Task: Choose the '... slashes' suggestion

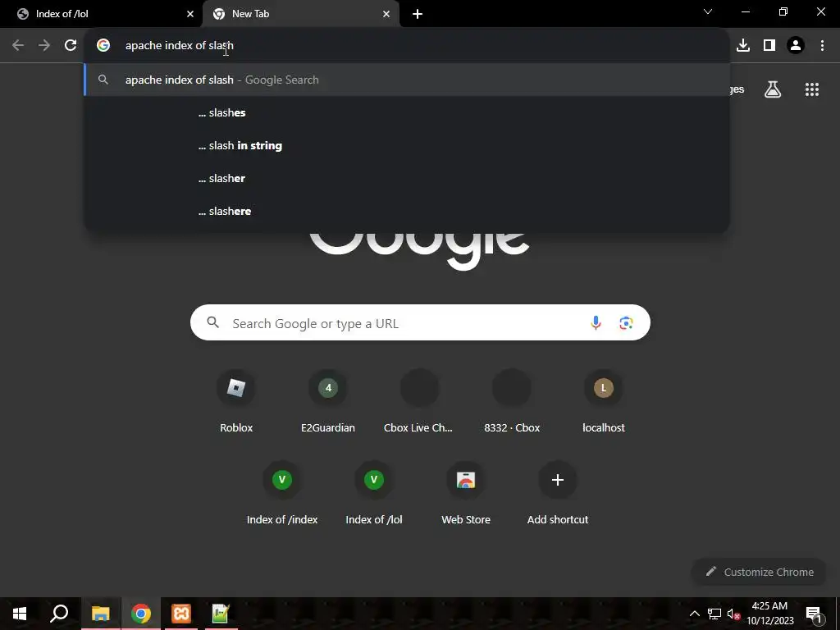Action: [407, 112]
